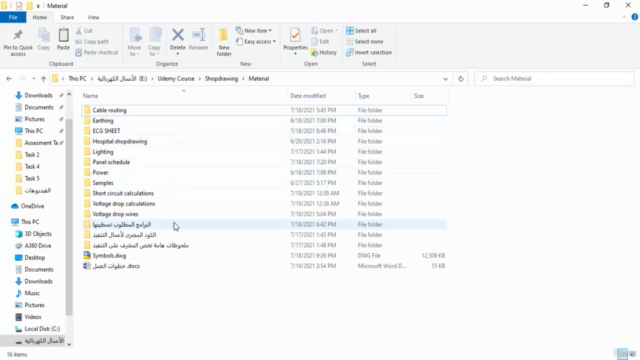640x360 pixels.
Task: Click This PC in address path
Action: [77, 79]
